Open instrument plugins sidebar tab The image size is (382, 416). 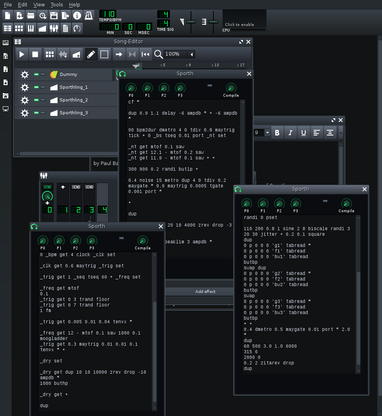point(6,43)
